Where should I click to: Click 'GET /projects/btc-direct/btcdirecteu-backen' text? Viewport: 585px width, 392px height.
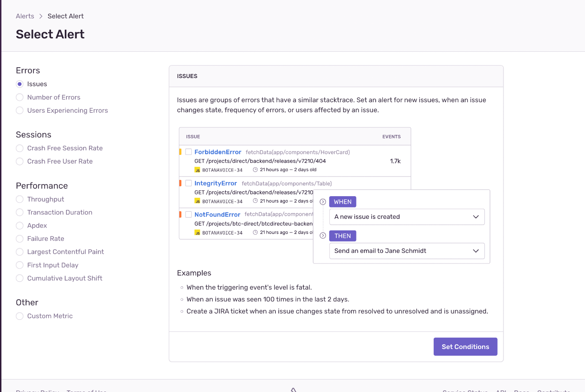pos(254,224)
